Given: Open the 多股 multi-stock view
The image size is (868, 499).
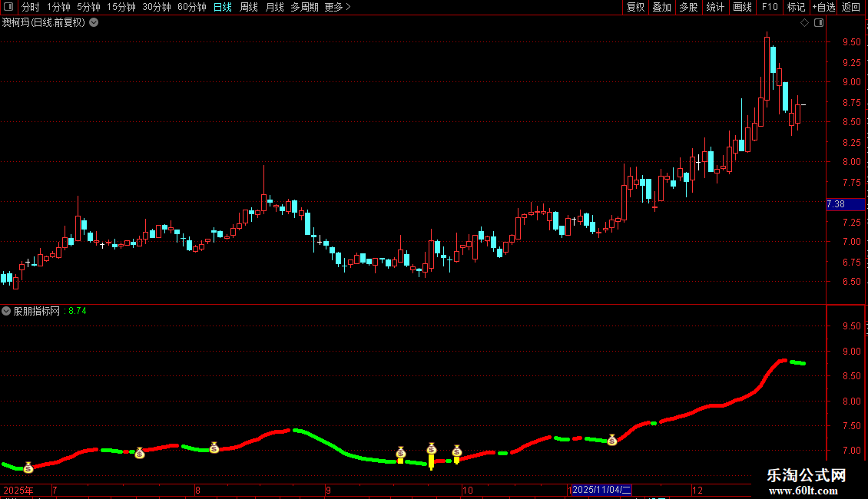Looking at the screenshot, I should [x=688, y=7].
